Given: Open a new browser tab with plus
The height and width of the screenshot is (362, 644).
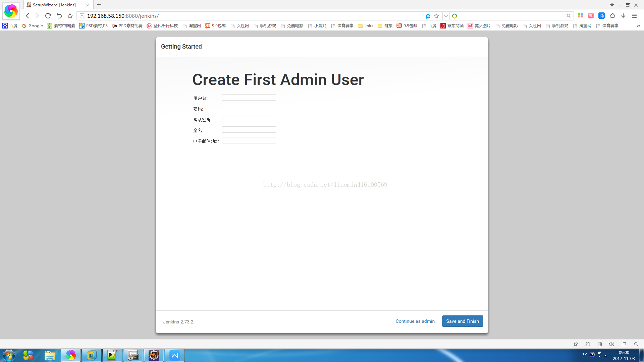Looking at the screenshot, I should coord(99,5).
